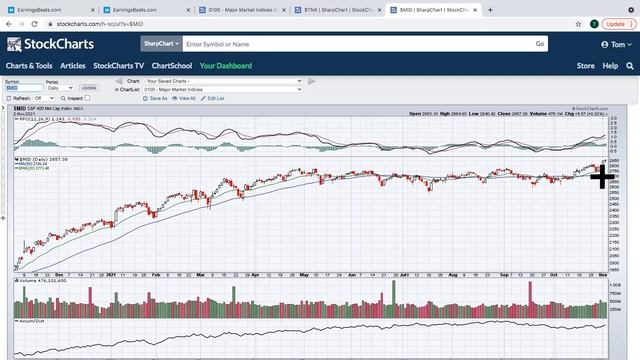The image size is (640, 360).
Task: Click the Volume legend label
Action: (40, 281)
